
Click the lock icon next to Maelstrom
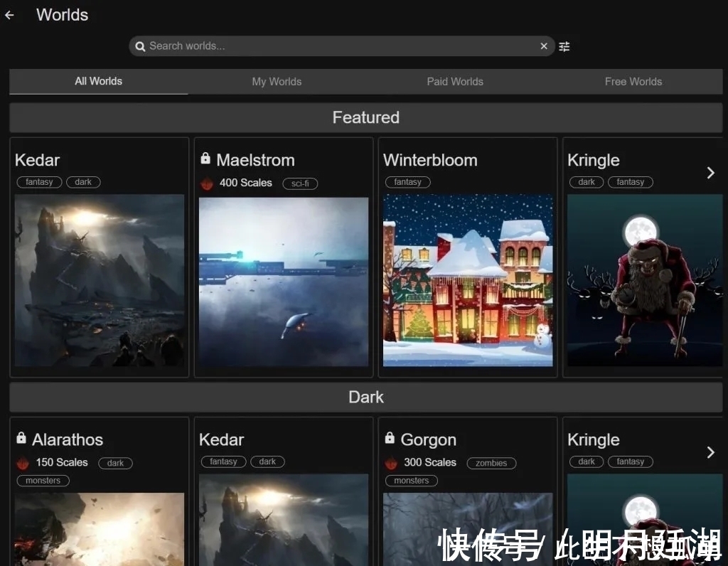coord(205,159)
